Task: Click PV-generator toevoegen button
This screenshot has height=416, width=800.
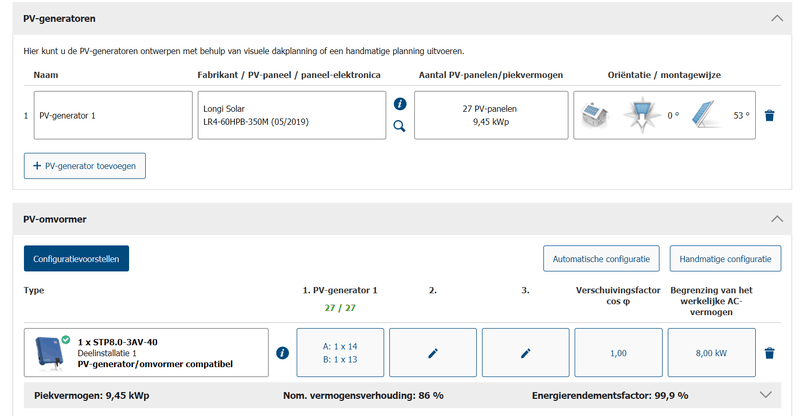Action: [85, 166]
